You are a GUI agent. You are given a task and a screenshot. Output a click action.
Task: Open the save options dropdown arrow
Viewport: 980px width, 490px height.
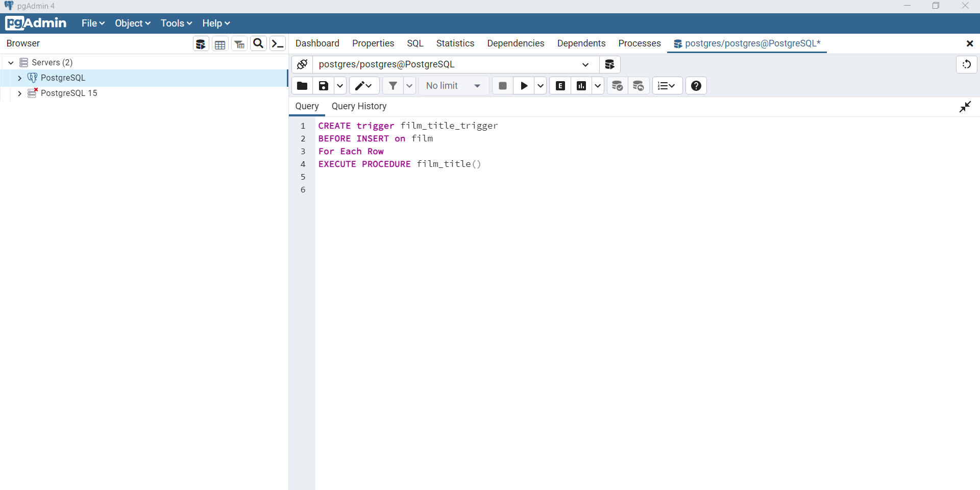coord(340,86)
